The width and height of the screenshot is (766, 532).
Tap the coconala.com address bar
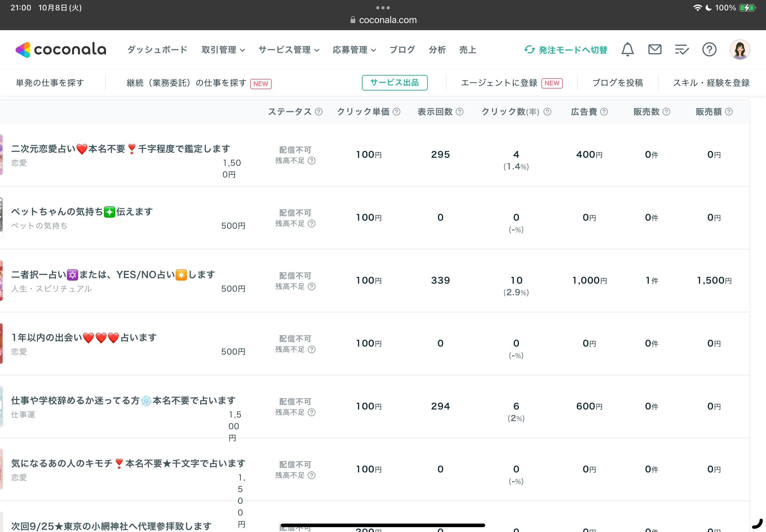click(x=383, y=20)
